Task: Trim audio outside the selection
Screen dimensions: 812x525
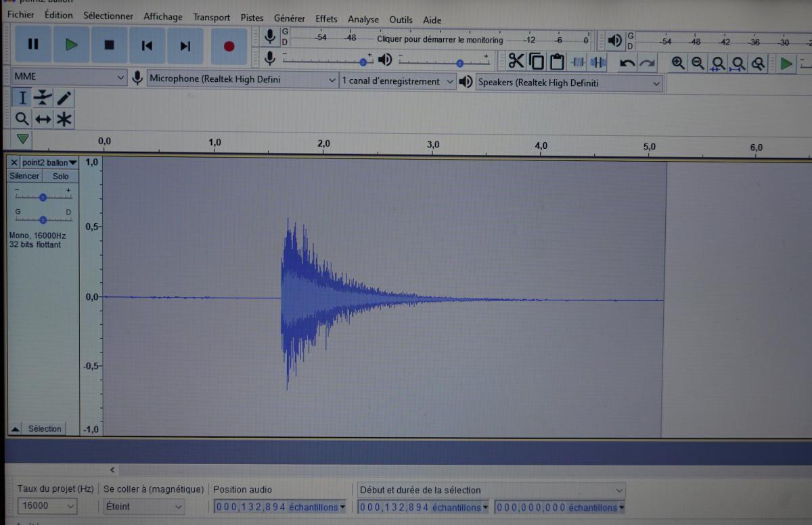Action: click(x=577, y=62)
